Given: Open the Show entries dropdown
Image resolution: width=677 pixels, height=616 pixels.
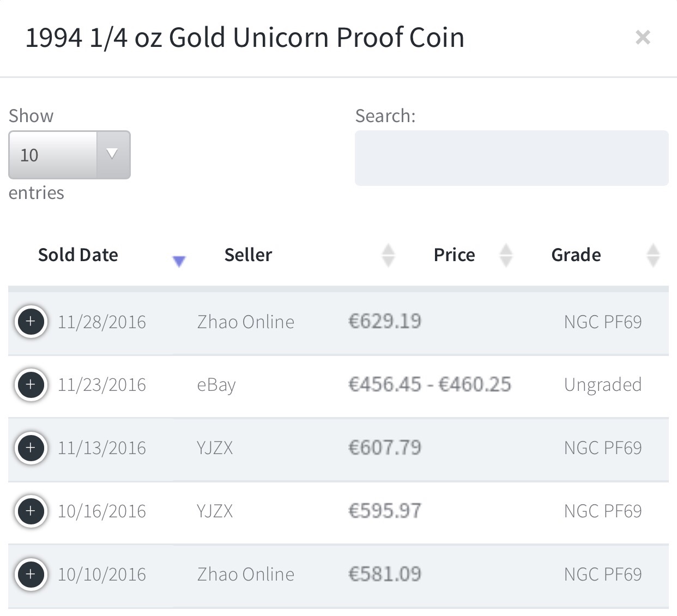Looking at the screenshot, I should click(x=69, y=155).
